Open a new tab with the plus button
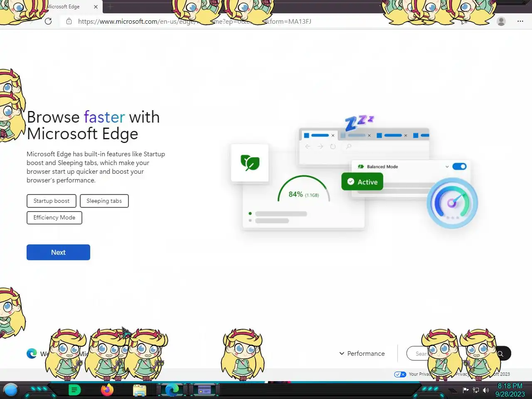 [110, 7]
